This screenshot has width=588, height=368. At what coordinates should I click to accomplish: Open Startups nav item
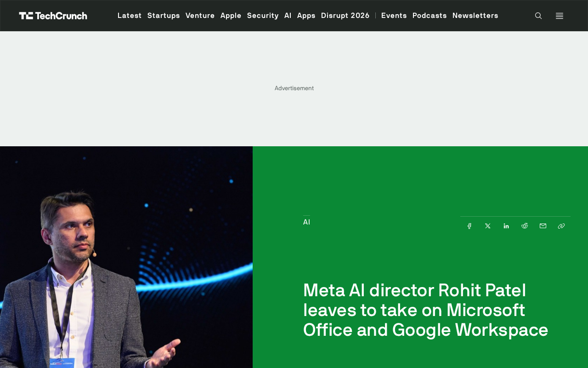(164, 16)
